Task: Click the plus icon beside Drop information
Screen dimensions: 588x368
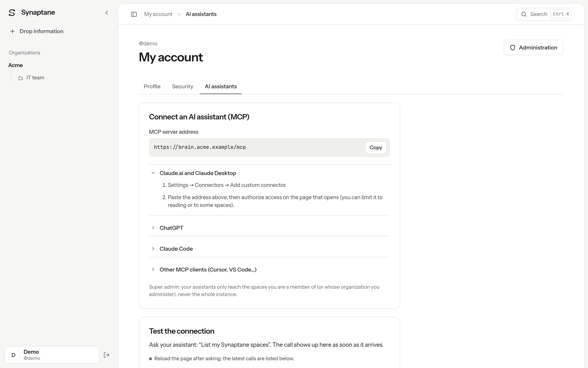Action: (12, 31)
